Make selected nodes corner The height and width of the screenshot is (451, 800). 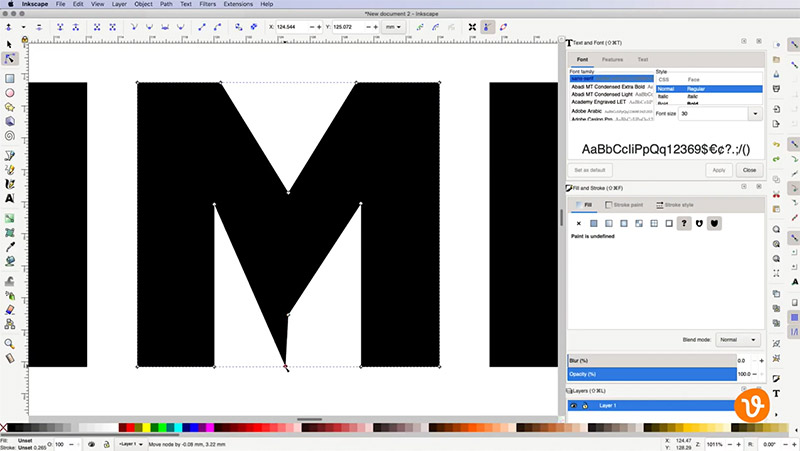click(134, 27)
